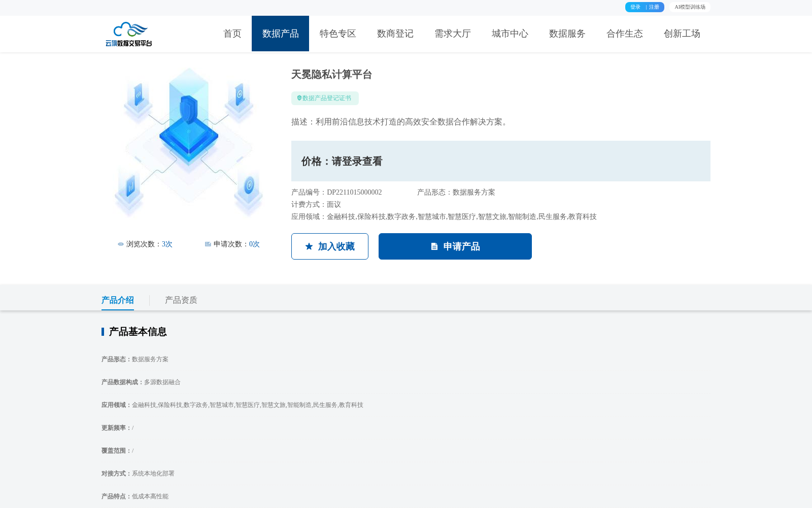Viewport: 812px width, 508px height.
Task: Go to 合作生态 page
Action: tap(625, 34)
